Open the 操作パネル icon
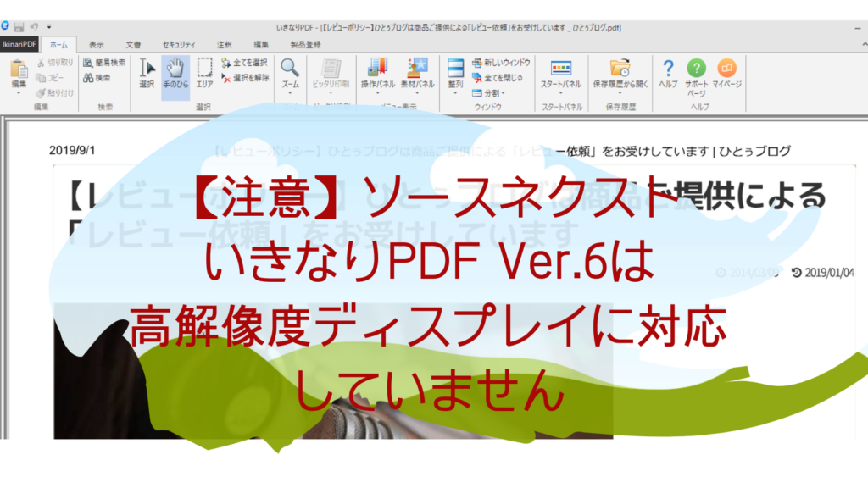This screenshot has height=488, width=868. (377, 76)
